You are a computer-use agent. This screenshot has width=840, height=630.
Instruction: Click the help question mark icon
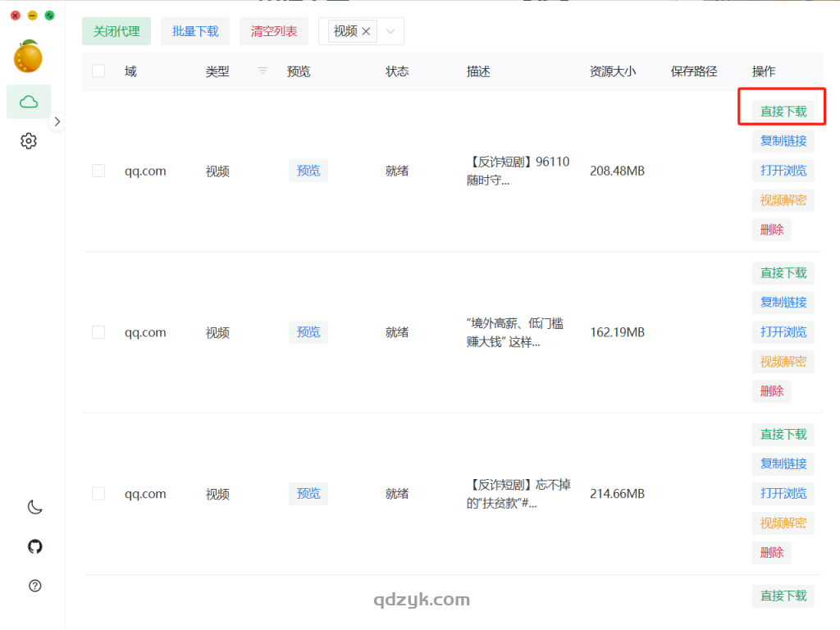coord(34,586)
